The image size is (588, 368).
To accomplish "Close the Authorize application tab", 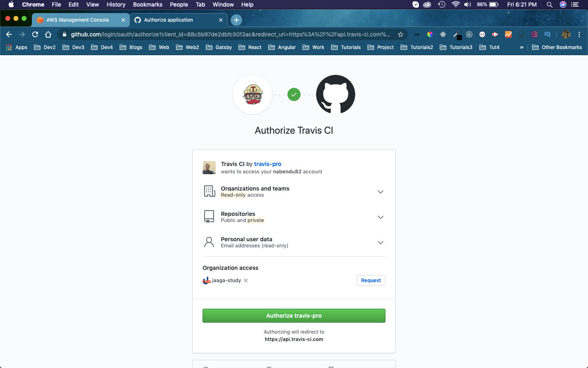I will tap(221, 20).
